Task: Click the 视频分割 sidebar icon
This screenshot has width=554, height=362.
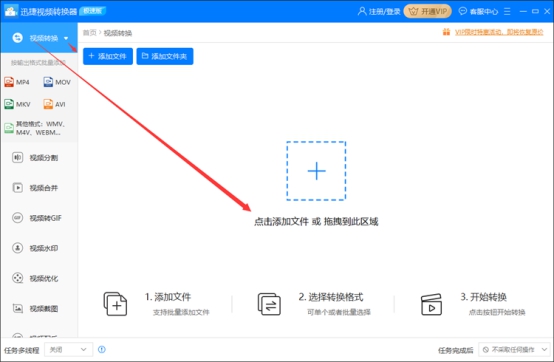Action: pos(17,158)
